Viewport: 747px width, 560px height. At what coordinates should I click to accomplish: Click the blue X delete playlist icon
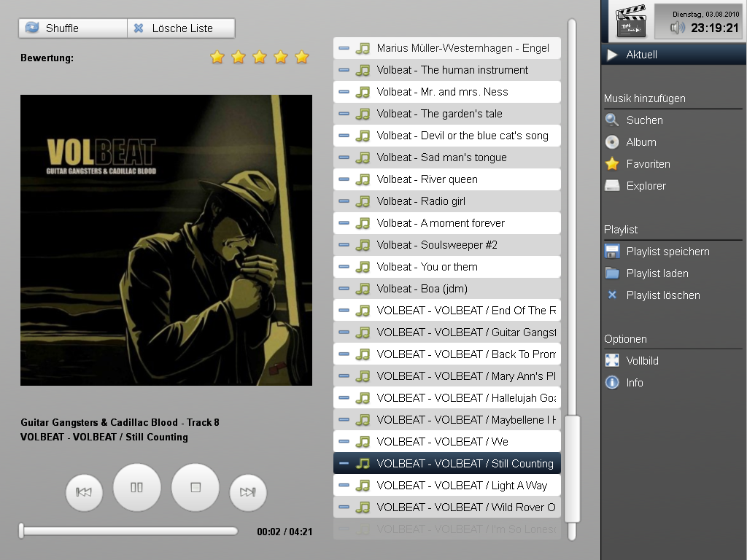coord(612,295)
